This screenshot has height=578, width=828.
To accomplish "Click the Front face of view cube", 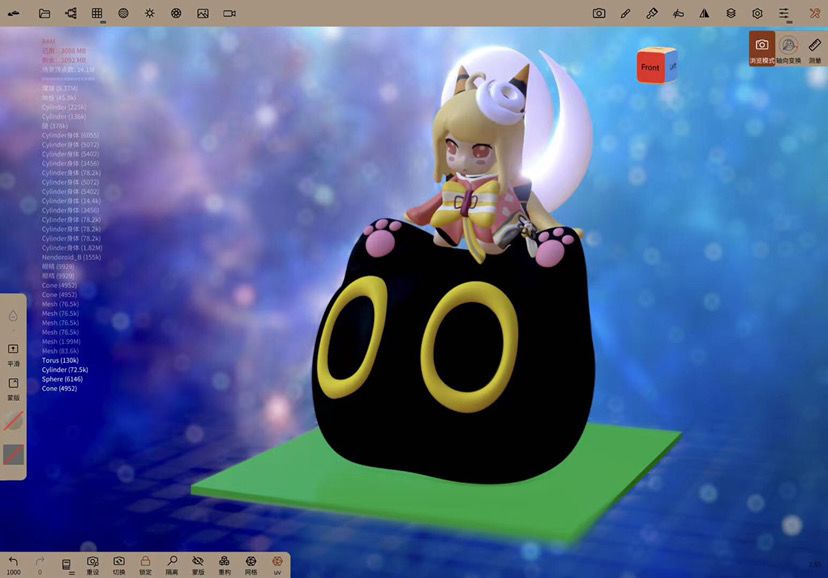I will point(650,68).
